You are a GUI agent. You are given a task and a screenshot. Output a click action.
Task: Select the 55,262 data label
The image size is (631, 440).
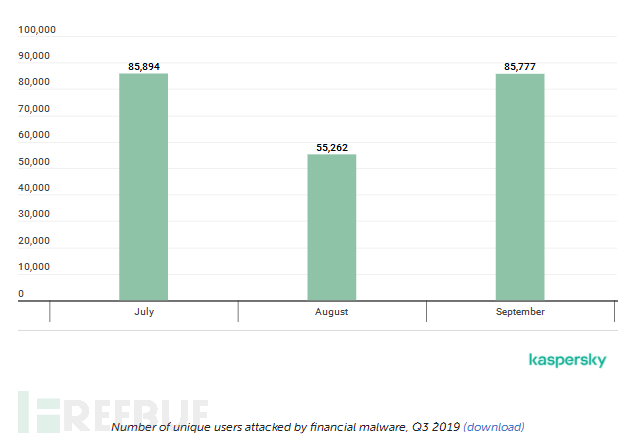pos(331,147)
